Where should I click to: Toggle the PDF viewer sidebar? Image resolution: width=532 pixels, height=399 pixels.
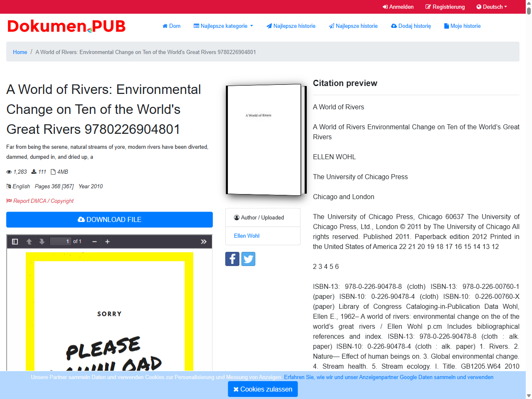[15, 241]
